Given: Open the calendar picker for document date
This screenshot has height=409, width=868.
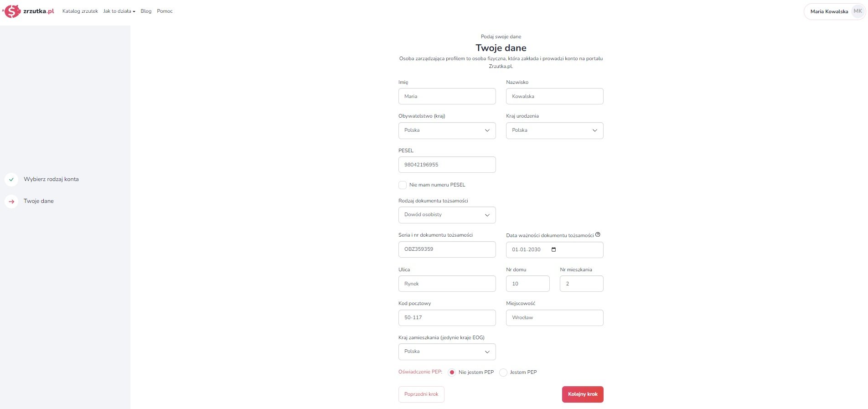Looking at the screenshot, I should point(554,249).
